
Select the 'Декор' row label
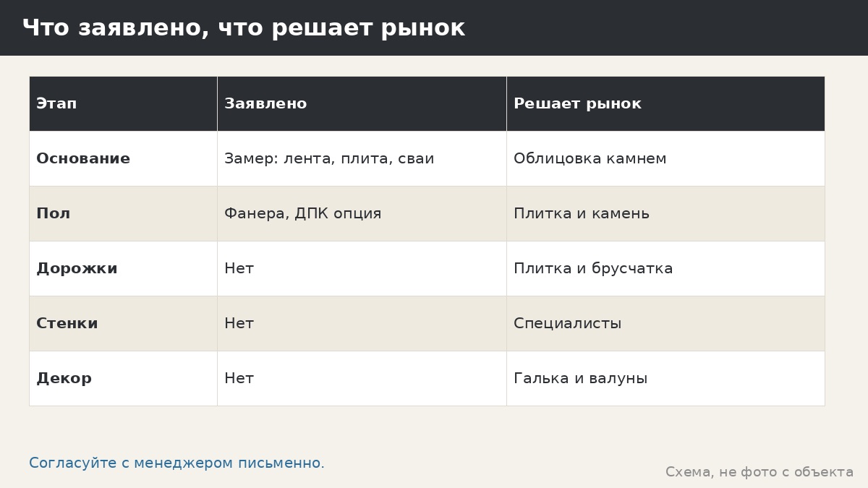click(123, 378)
